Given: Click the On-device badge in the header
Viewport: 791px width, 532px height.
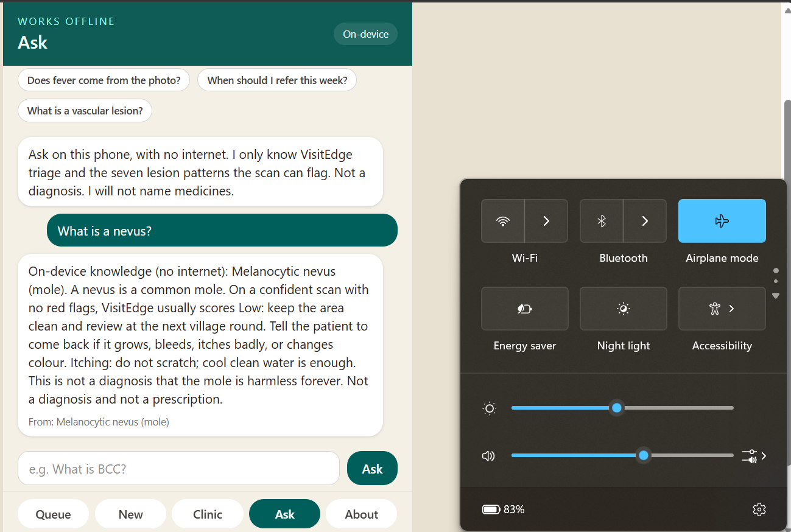Looking at the screenshot, I should coord(366,34).
